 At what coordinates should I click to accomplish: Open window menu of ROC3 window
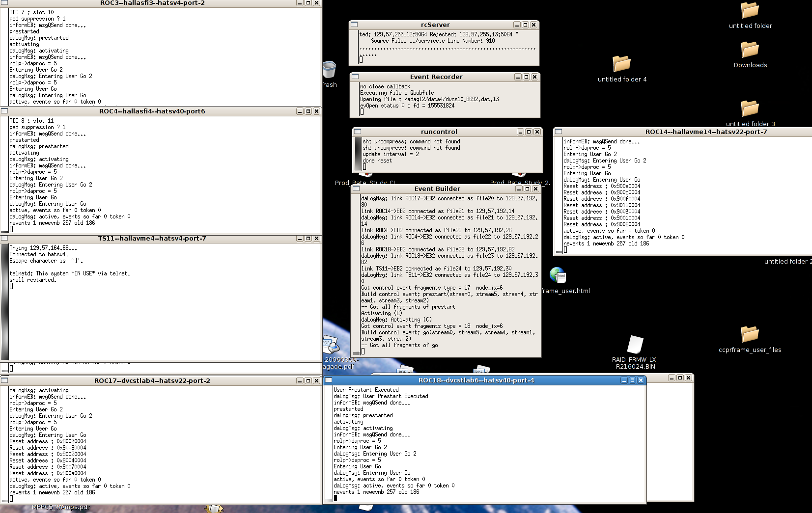click(4, 3)
